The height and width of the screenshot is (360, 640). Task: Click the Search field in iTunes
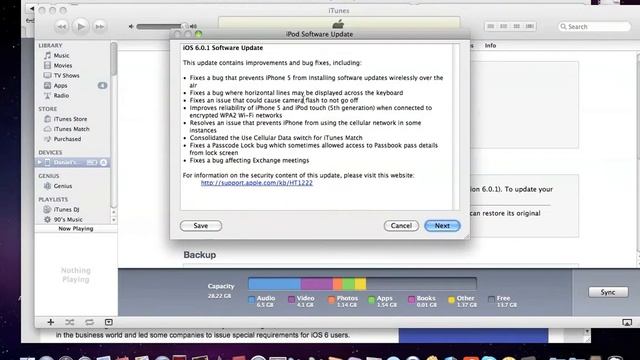point(594,27)
